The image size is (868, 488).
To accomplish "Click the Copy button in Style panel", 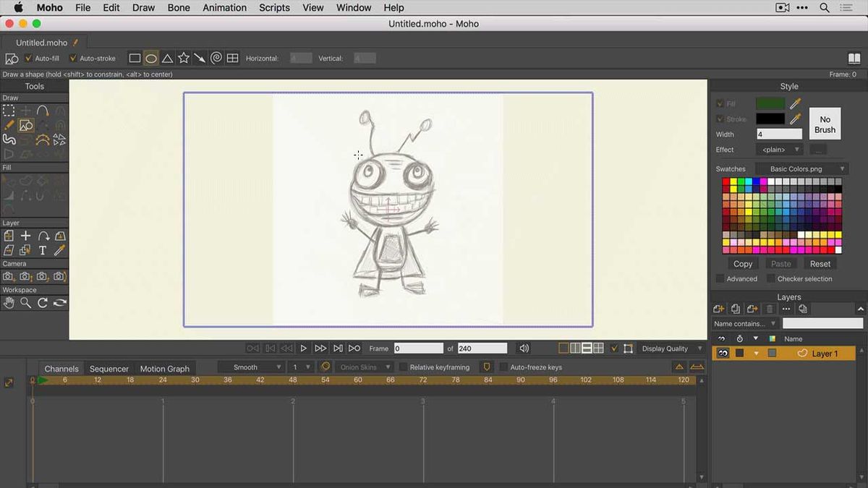I will tap(743, 263).
